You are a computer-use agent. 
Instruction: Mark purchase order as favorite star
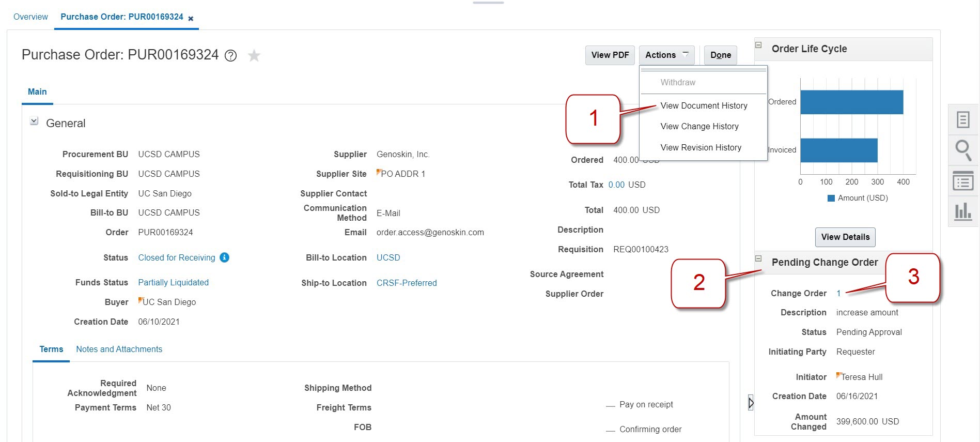254,55
